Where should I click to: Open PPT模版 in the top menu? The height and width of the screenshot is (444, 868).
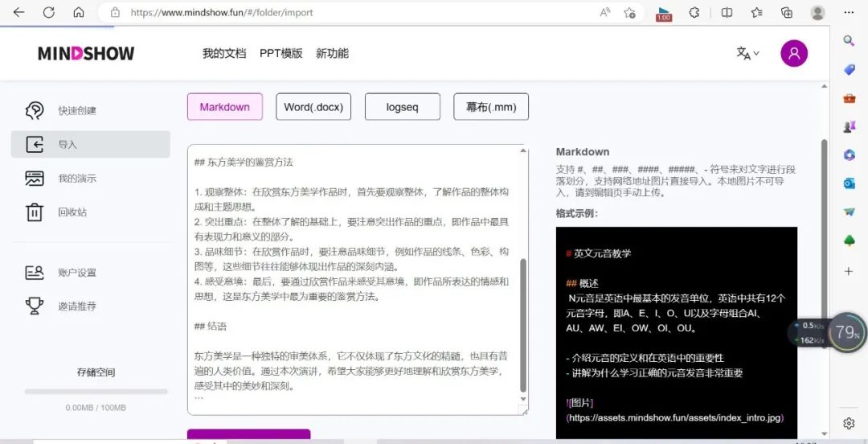(x=281, y=53)
